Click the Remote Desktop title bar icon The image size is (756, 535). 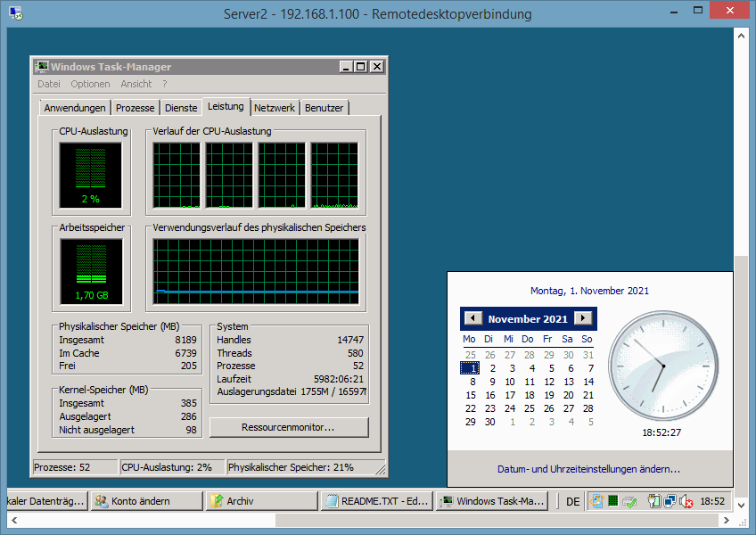point(15,13)
